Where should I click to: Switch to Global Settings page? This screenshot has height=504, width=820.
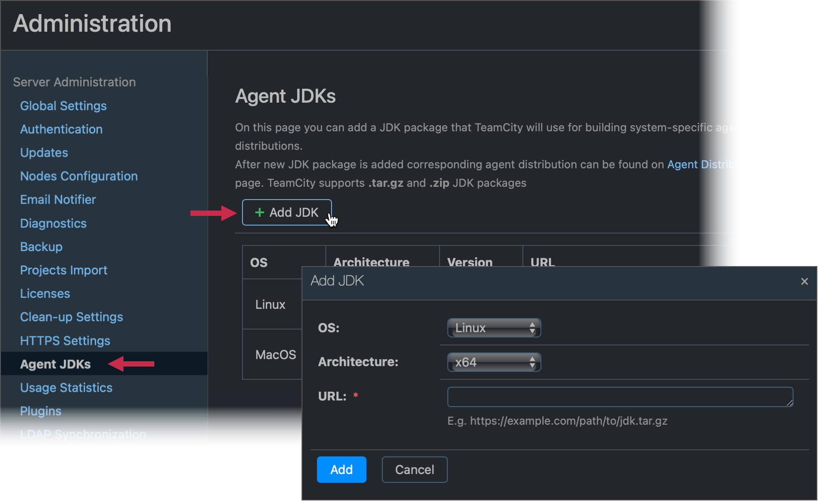pos(63,105)
